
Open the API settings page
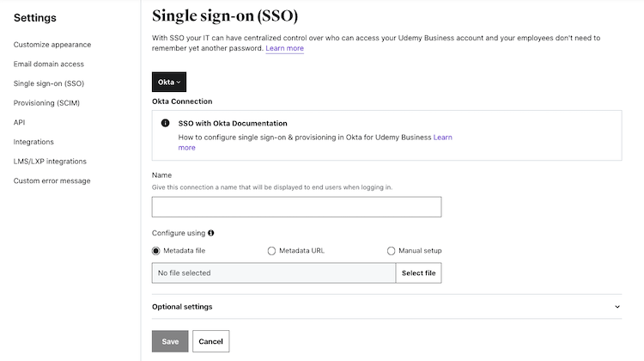pyautogui.click(x=20, y=123)
